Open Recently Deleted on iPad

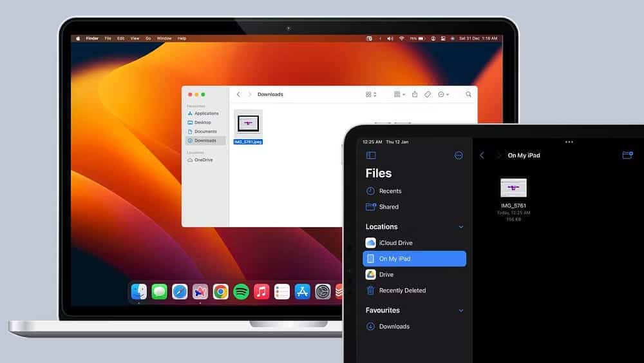pos(414,290)
